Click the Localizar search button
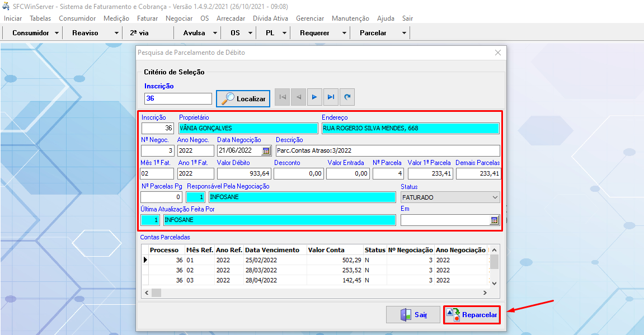 coord(243,98)
